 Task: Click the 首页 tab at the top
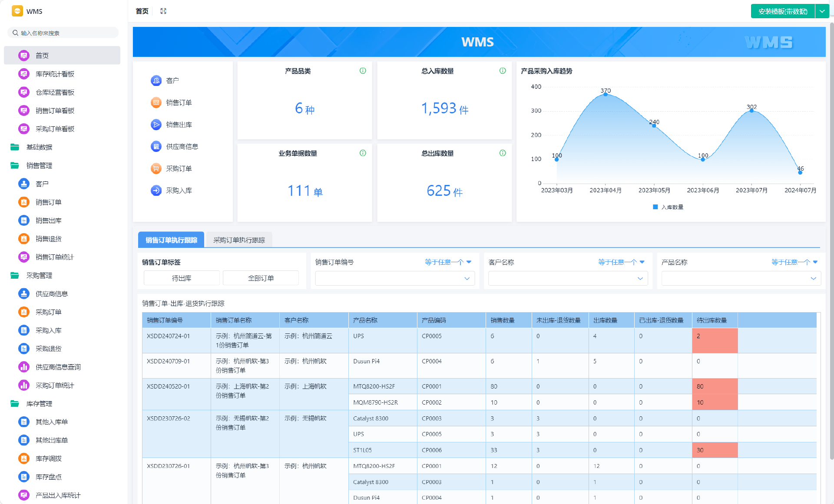click(141, 11)
